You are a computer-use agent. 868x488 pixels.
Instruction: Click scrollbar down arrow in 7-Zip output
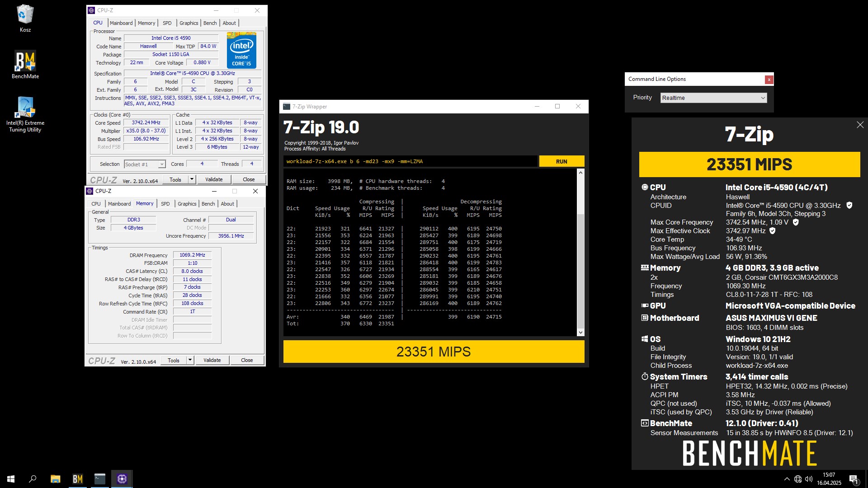(x=580, y=333)
